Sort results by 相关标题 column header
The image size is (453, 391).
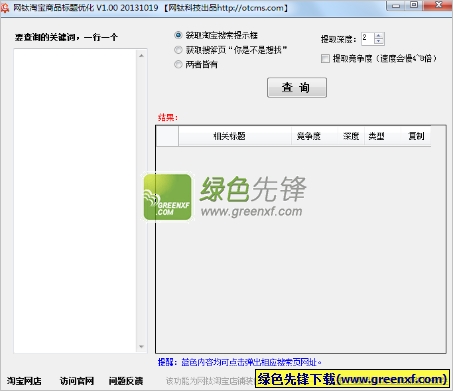click(x=235, y=136)
